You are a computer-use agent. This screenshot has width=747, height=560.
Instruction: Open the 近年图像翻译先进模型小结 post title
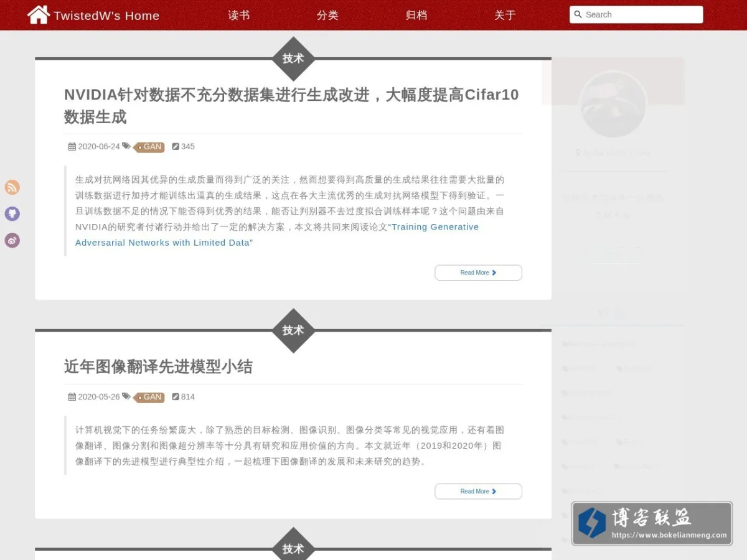158,366
